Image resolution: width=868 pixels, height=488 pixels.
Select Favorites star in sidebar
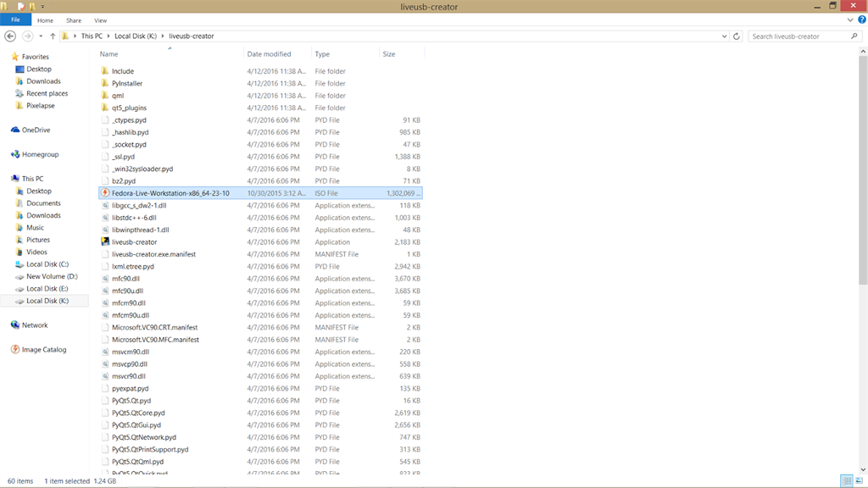pyautogui.click(x=15, y=57)
